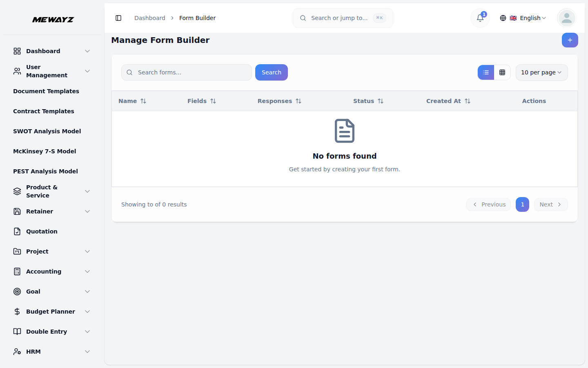Screen dimensions: 588x368
Task: Select SWOT Analysis Model in the sidebar
Action: coord(47,131)
